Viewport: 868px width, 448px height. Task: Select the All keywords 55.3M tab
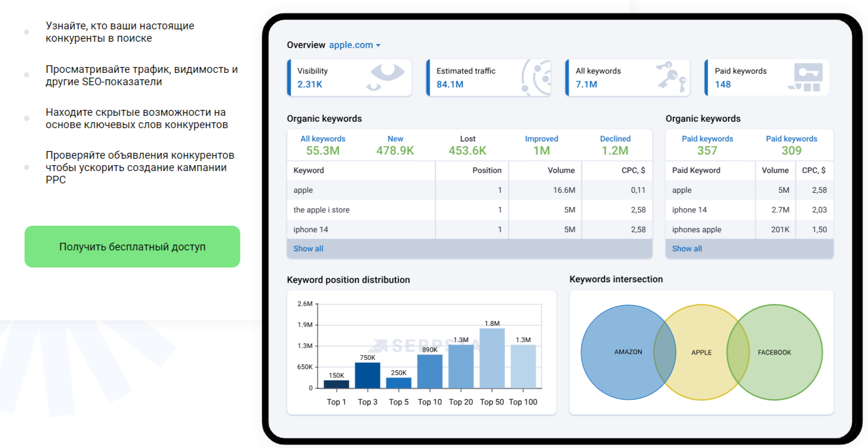(323, 145)
